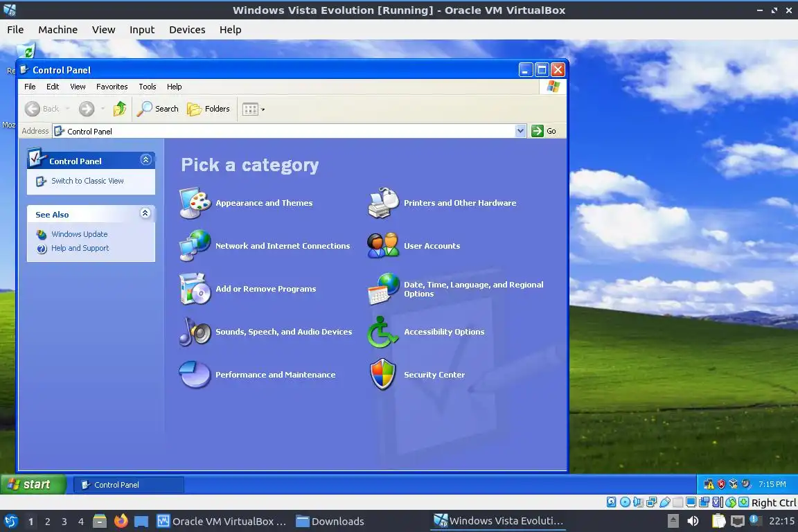
Task: Click the Go button next to Address bar
Action: tap(544, 131)
